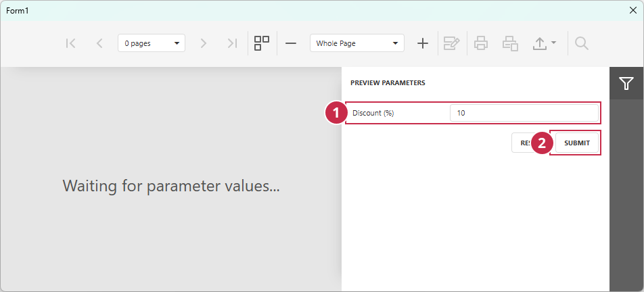Close the Form1 window
The height and width of the screenshot is (292, 644).
point(633,11)
